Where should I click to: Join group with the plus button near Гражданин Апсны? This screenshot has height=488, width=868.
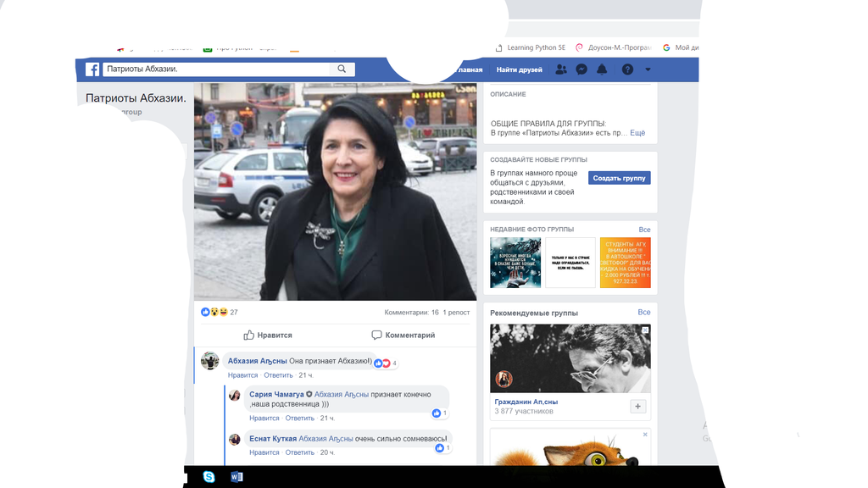(x=637, y=406)
